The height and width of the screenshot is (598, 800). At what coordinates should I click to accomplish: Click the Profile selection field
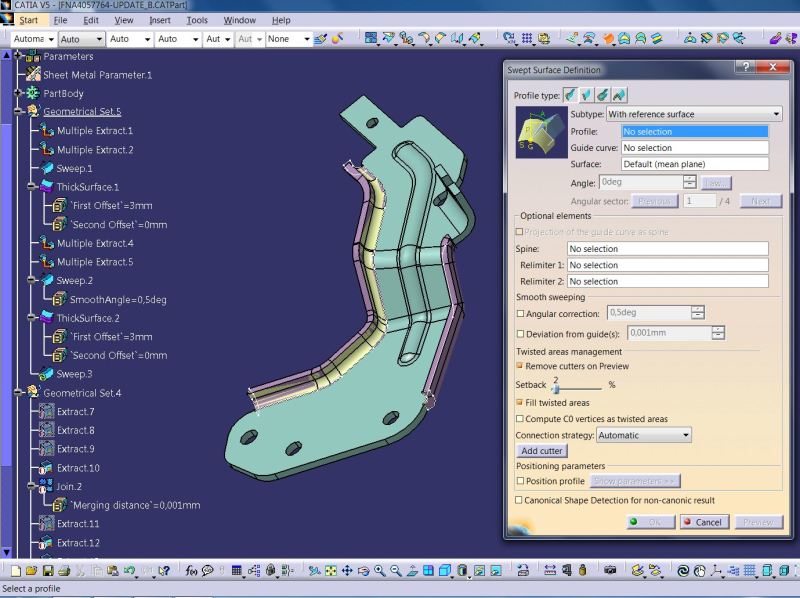pos(694,131)
